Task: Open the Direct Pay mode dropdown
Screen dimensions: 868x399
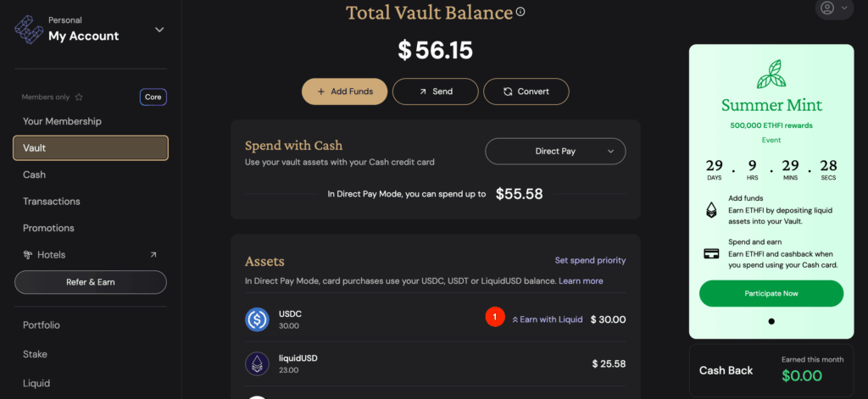Action: point(555,151)
